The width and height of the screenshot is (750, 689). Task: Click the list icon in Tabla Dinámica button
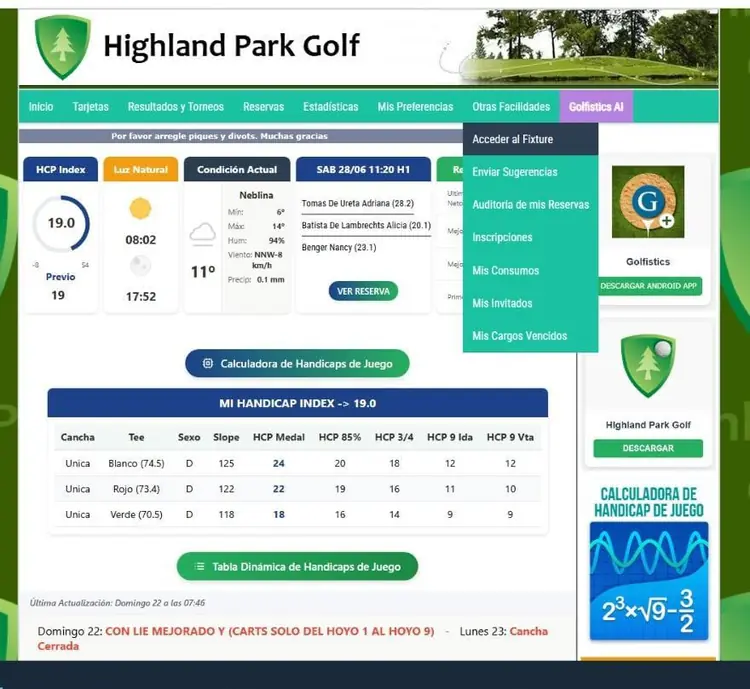[x=199, y=567]
